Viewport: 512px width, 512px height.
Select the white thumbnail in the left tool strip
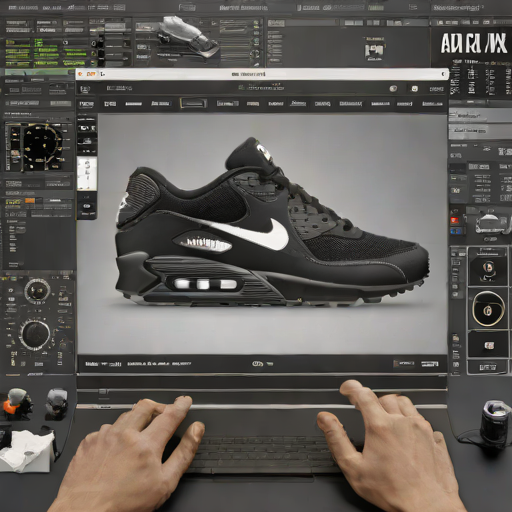[x=87, y=174]
